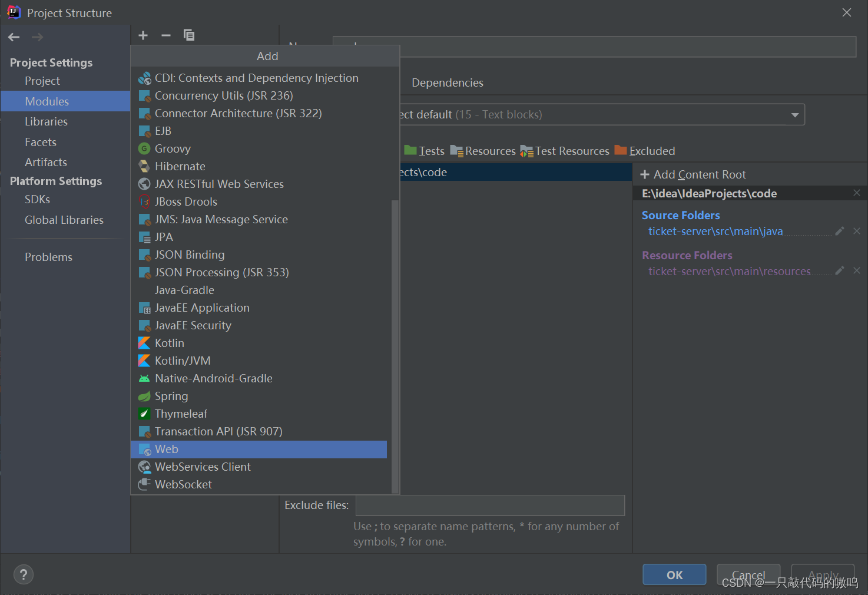Open Artifacts settings
The width and height of the screenshot is (868, 595).
pyautogui.click(x=65, y=162)
